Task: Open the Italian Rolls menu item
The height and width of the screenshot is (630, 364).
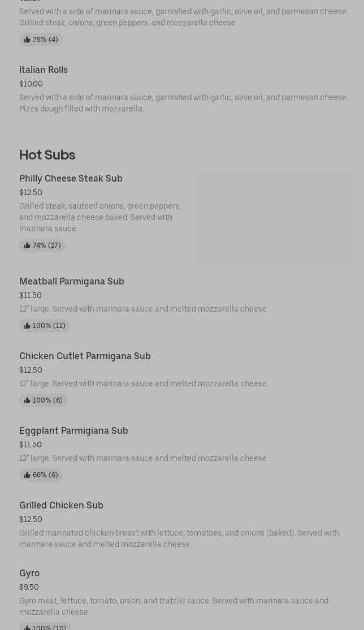Action: click(44, 70)
